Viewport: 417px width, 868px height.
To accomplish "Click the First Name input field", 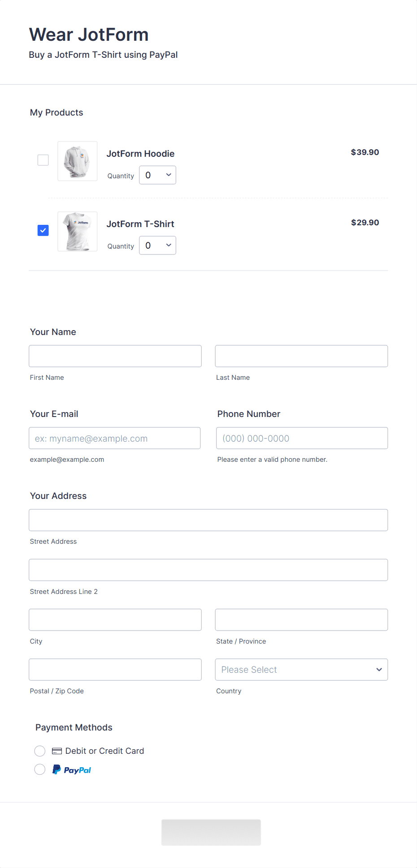I will click(x=115, y=356).
